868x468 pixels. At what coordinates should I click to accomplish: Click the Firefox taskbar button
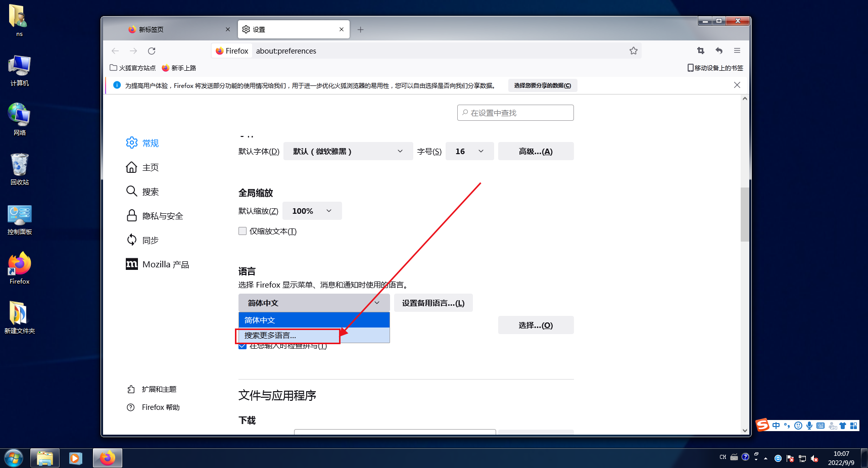[107, 458]
